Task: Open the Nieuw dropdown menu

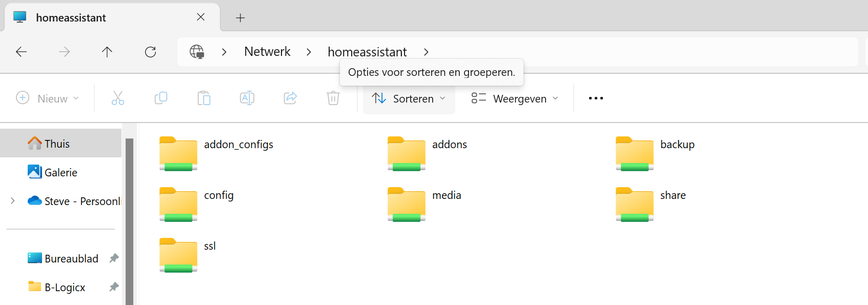Action: [47, 98]
